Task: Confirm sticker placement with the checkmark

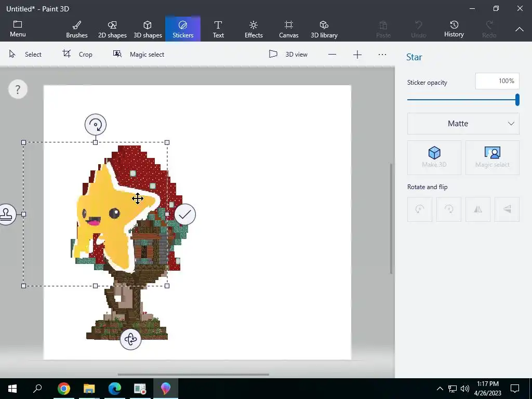Action: 185,214
